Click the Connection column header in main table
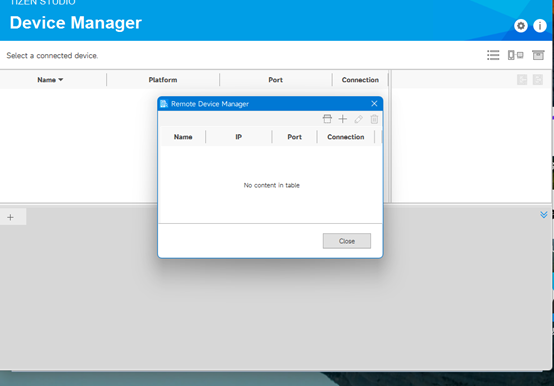Screen dimensions: 554x386 click(360, 80)
